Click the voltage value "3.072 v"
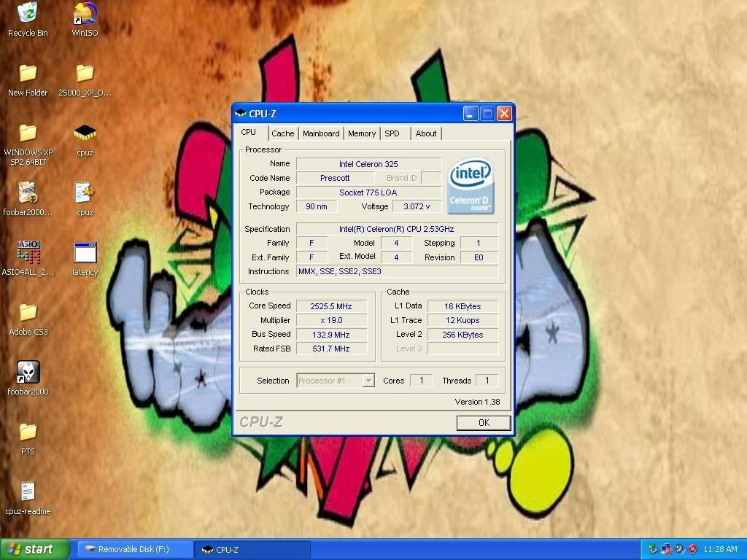Viewport: 747px width, 560px height. (x=417, y=206)
